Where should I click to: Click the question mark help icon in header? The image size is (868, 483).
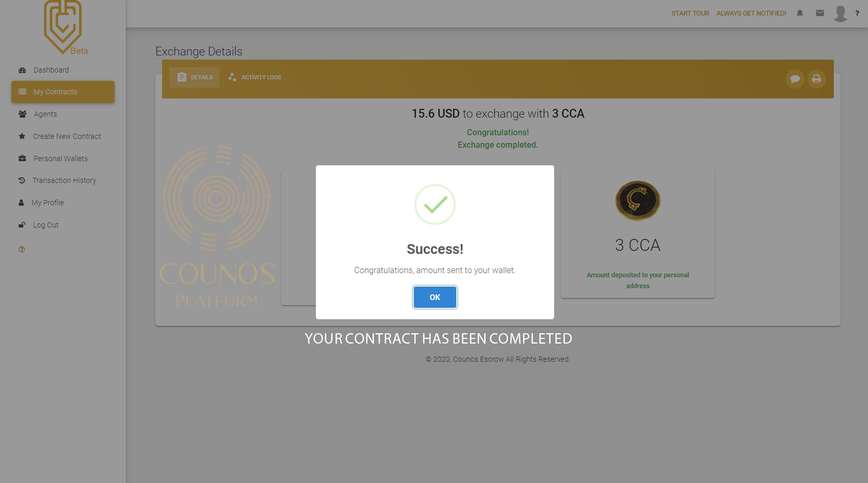857,13
